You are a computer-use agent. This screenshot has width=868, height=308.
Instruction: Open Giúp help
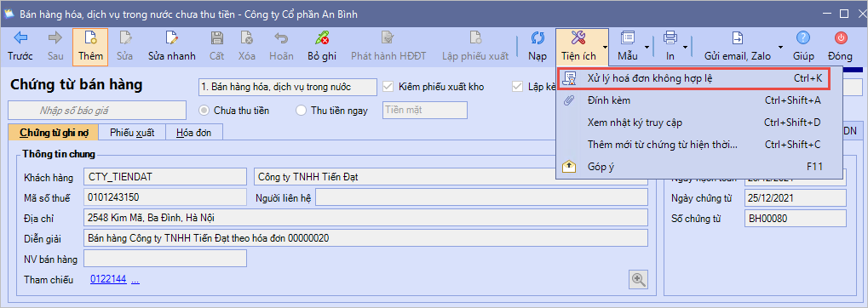802,46
